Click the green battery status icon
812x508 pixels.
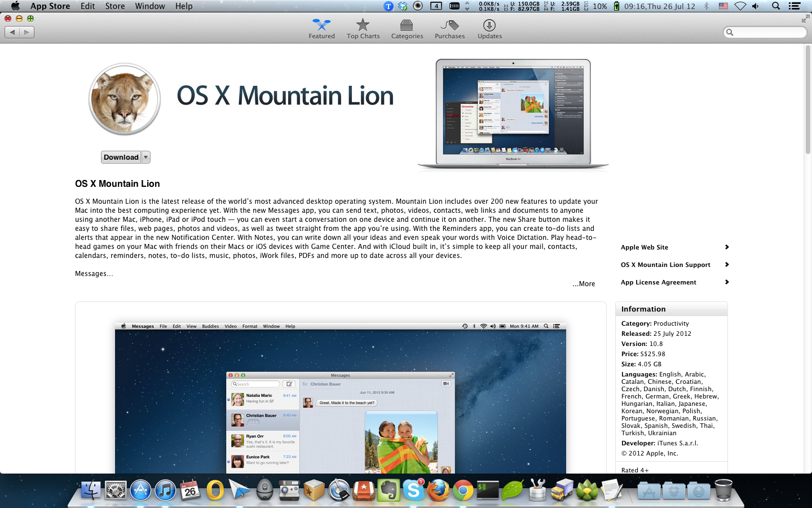pyautogui.click(x=616, y=6)
